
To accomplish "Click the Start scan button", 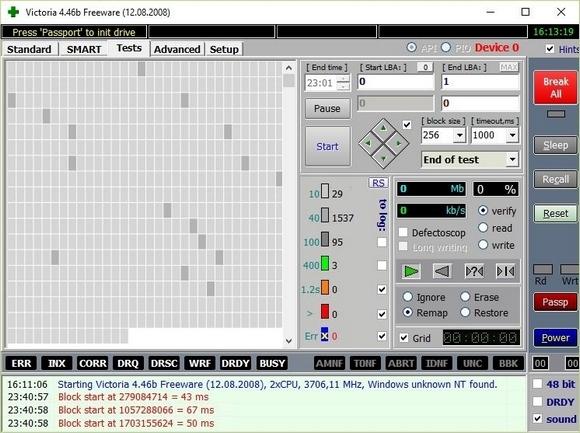I will tap(327, 146).
